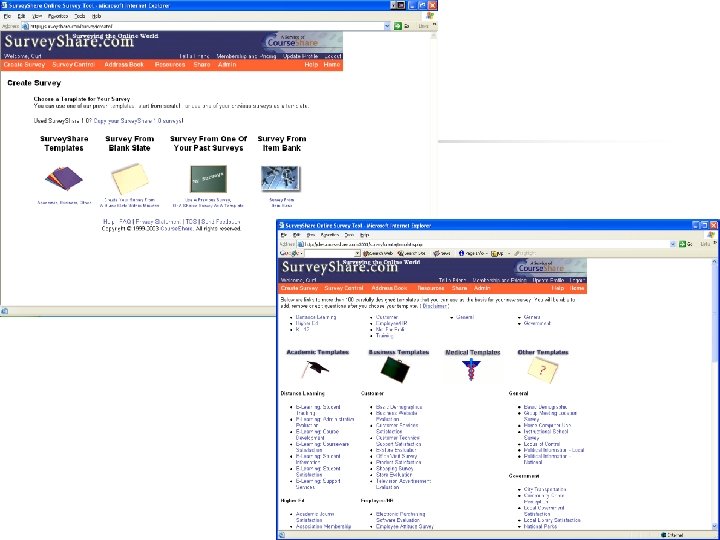The height and width of the screenshot is (540, 720).
Task: Open Google toolbar search box dropdown
Action: click(x=357, y=253)
